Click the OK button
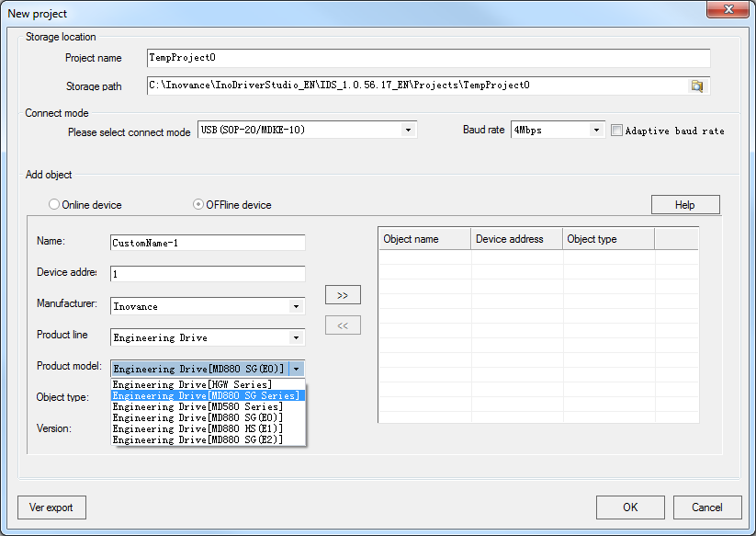Screen dimensions: 756x536 tap(629, 507)
